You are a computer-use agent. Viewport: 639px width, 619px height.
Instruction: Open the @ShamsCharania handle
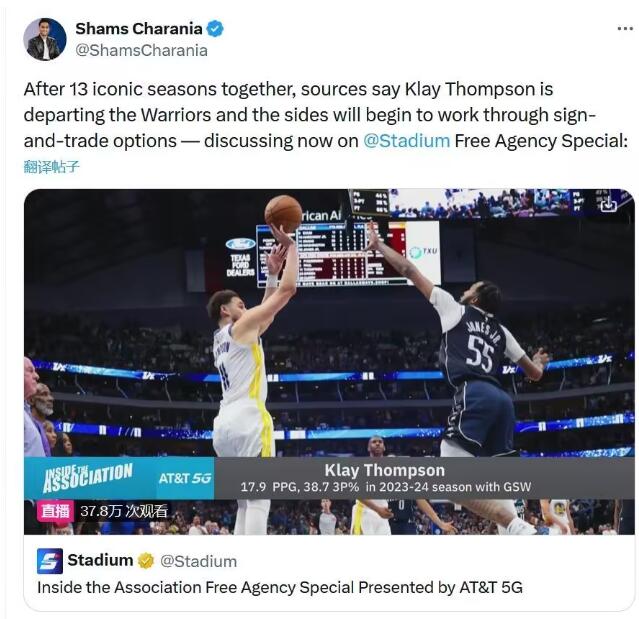(x=141, y=51)
